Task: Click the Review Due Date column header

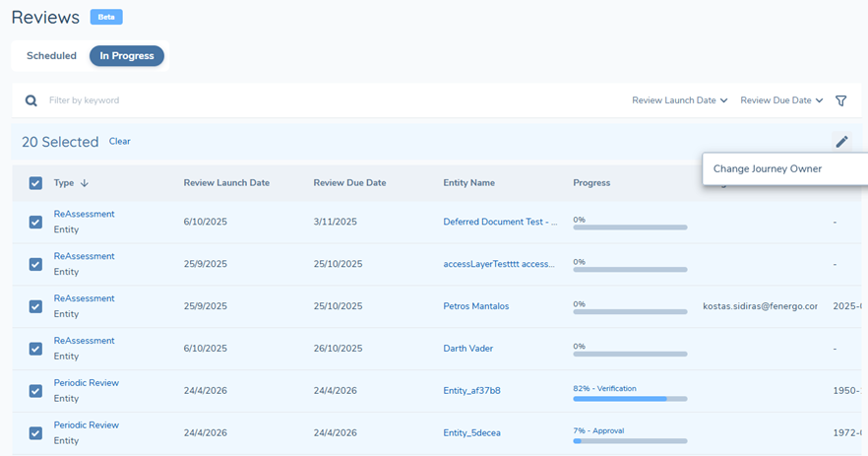Action: (x=349, y=183)
